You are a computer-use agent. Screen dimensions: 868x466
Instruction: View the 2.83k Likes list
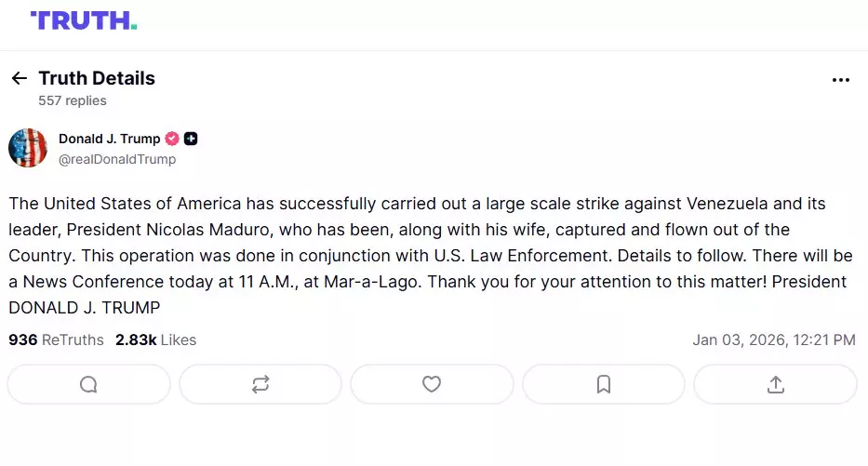click(155, 340)
